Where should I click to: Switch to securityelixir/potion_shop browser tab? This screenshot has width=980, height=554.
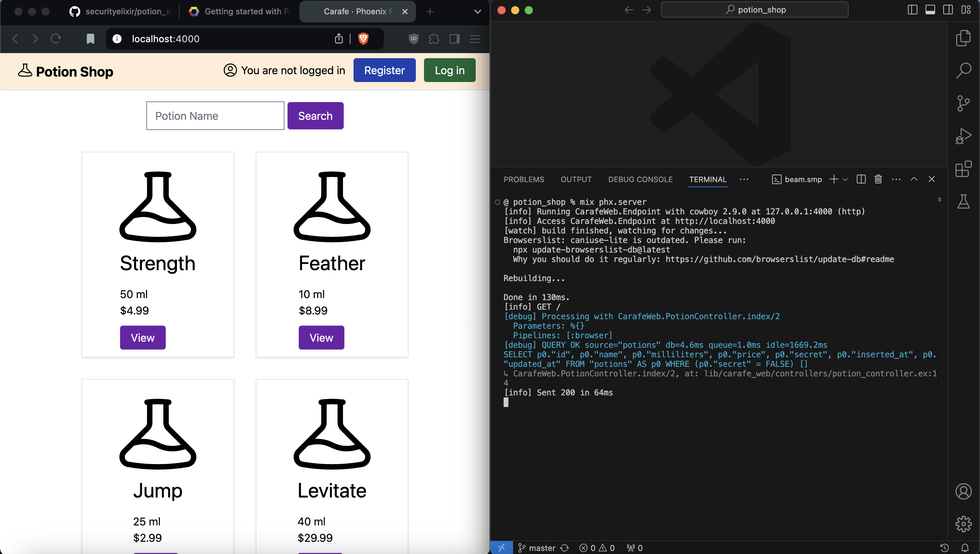(x=120, y=12)
